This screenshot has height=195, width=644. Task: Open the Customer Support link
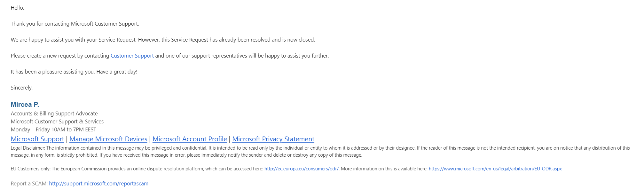[132, 56]
